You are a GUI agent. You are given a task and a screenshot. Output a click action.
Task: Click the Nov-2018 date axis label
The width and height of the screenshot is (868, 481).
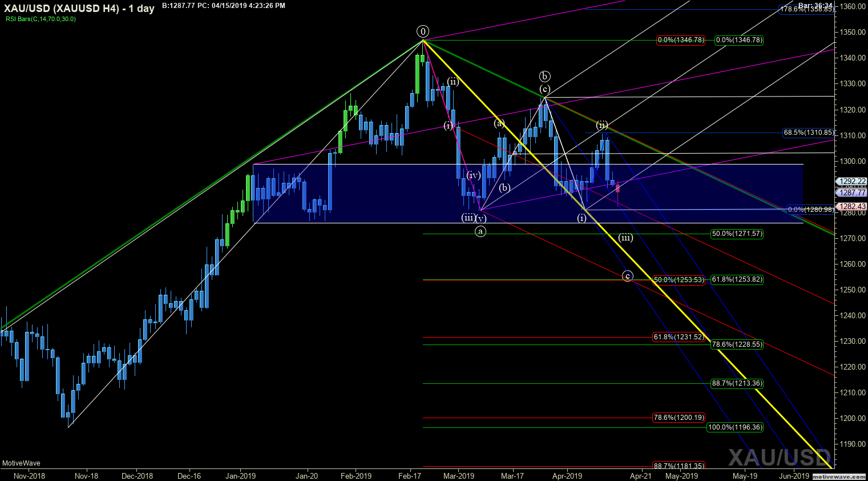(x=29, y=476)
